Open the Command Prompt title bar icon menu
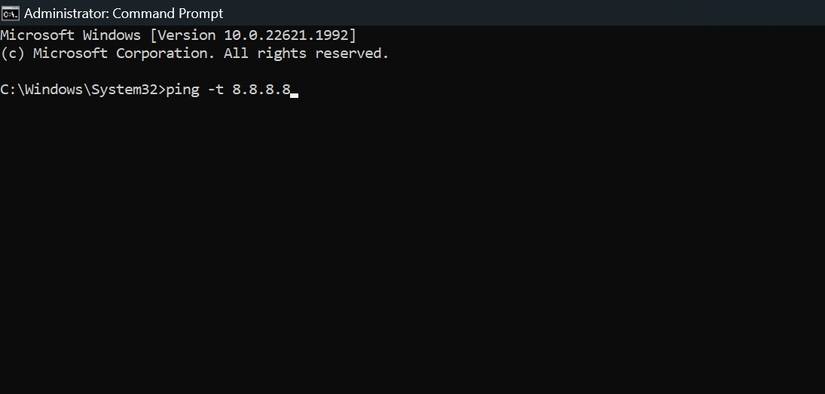 10,13
